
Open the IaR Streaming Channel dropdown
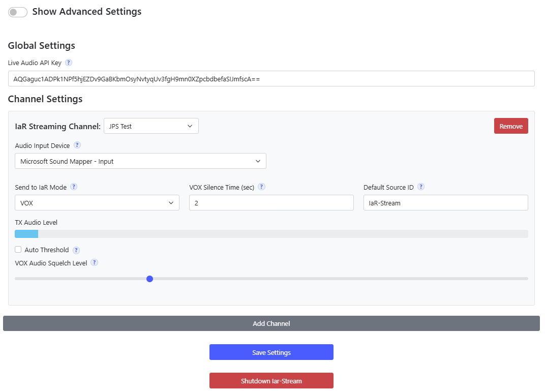(x=151, y=126)
